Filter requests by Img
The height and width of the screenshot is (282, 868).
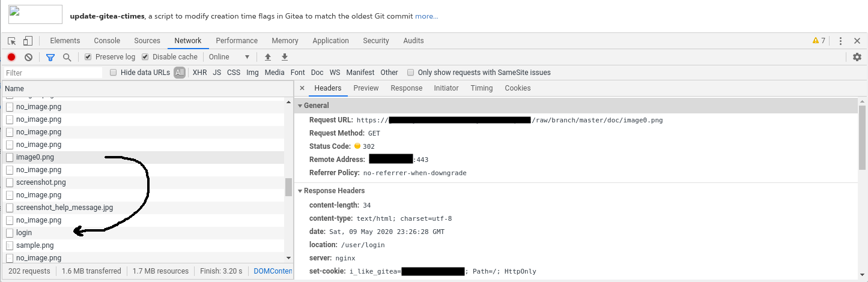click(x=252, y=73)
